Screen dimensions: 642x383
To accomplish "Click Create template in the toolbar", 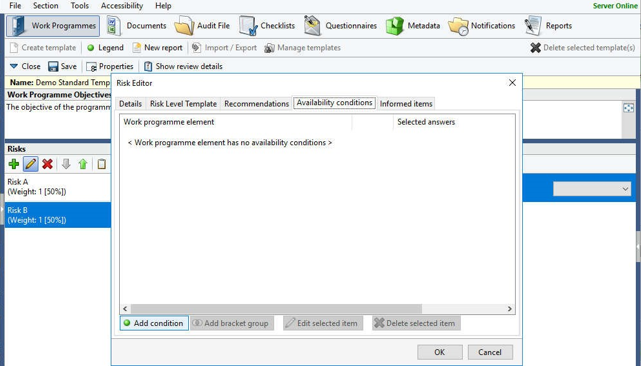I will click(x=43, y=48).
